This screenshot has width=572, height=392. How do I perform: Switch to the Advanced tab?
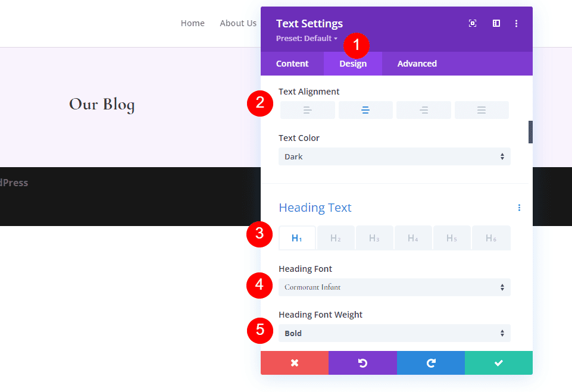[x=417, y=63]
